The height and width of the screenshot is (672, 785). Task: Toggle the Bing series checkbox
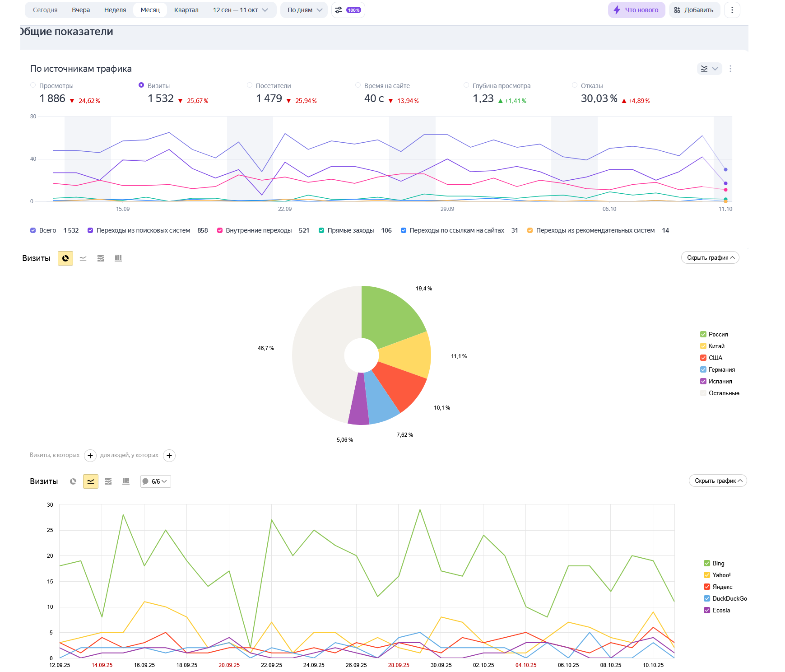(x=707, y=563)
